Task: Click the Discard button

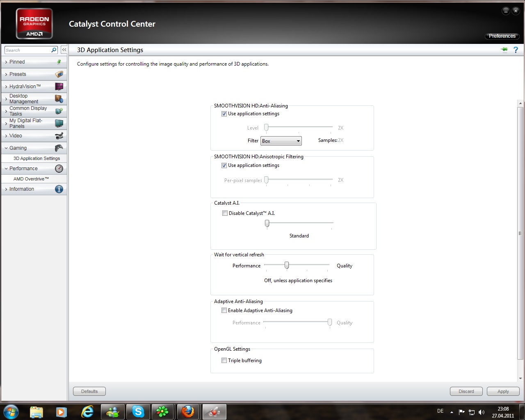Action: [x=466, y=391]
